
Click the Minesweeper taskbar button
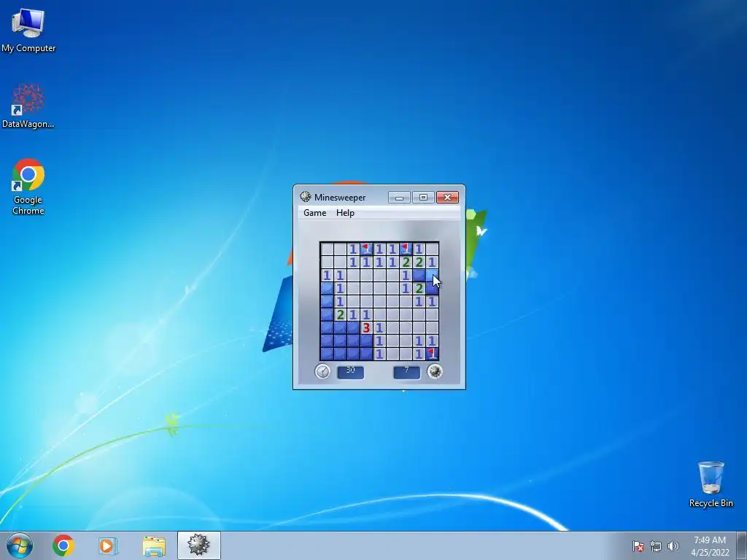click(198, 545)
